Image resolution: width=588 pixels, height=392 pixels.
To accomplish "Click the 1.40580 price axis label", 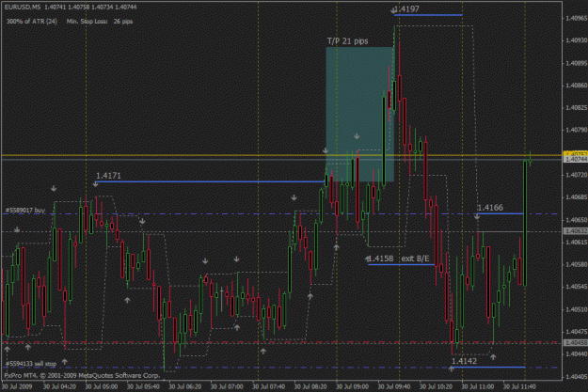I will 577,264.
